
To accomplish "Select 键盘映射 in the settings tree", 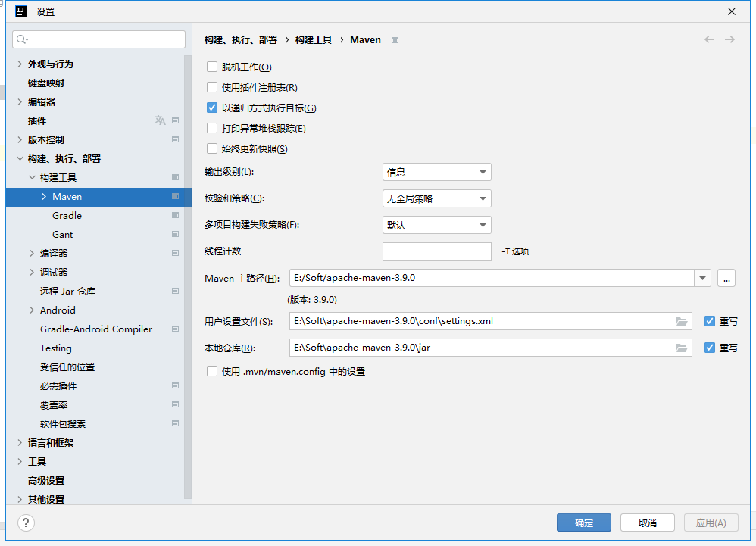I will (46, 83).
